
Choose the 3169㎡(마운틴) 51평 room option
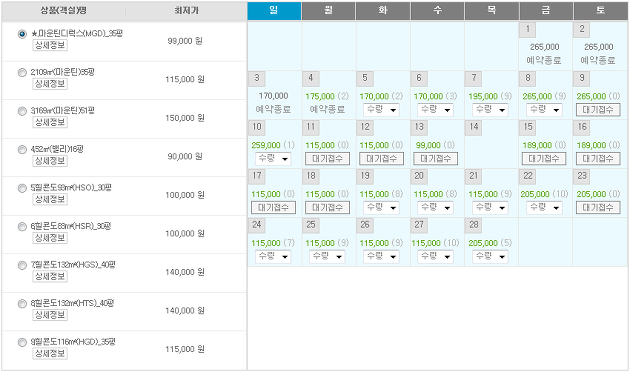pyautogui.click(x=22, y=111)
